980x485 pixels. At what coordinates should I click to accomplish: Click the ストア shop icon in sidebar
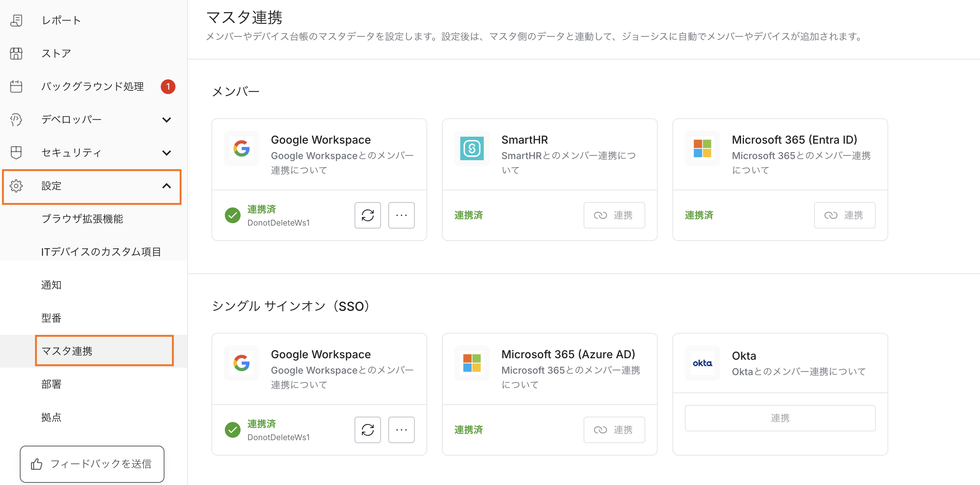(16, 53)
